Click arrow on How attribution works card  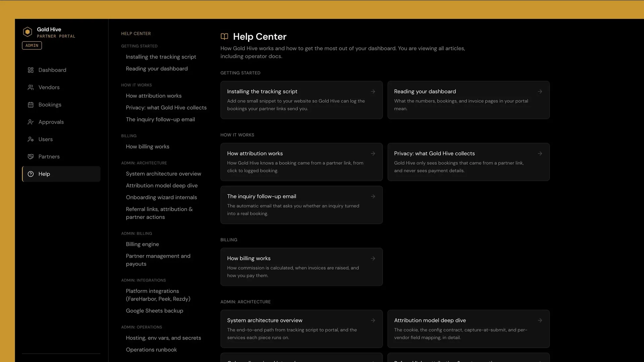point(373,154)
